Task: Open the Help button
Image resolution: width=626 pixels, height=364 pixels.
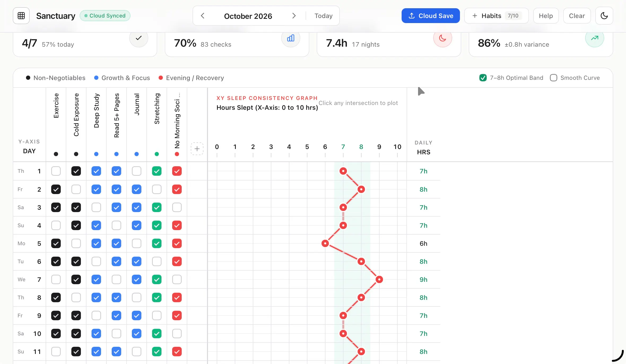Action: point(546,16)
